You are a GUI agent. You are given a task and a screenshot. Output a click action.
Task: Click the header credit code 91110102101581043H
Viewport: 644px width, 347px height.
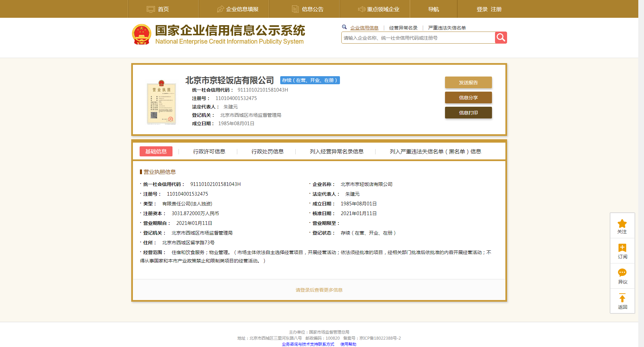263,90
